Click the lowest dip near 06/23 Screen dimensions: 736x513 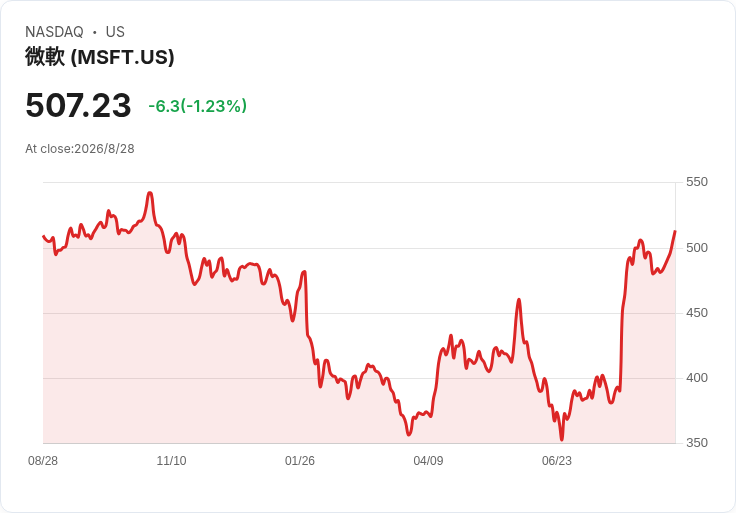tap(561, 440)
